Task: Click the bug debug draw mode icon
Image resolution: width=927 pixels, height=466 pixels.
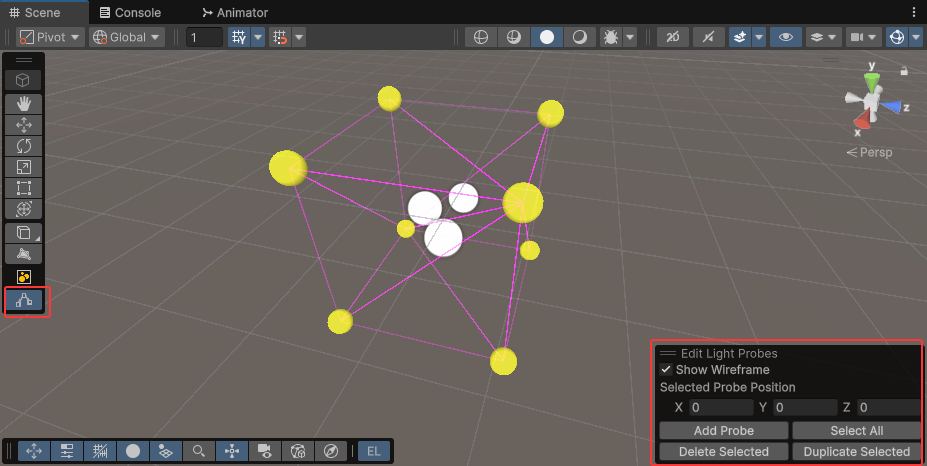Action: click(x=609, y=37)
